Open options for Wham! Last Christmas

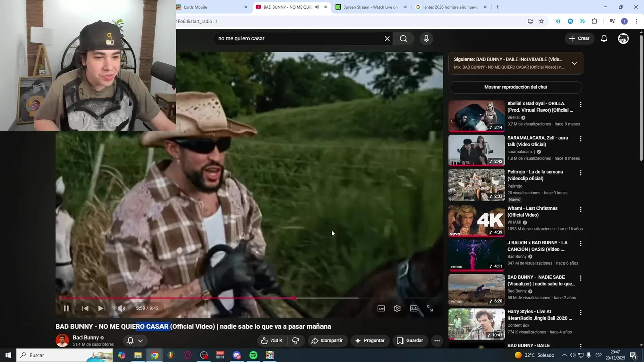point(581,209)
